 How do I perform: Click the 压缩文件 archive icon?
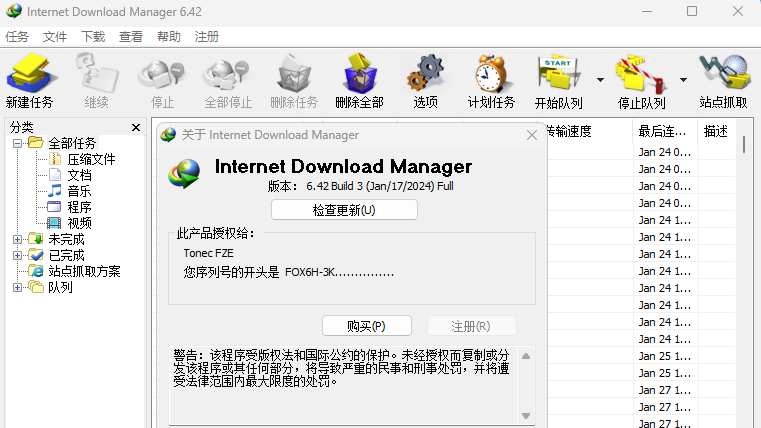[x=55, y=159]
